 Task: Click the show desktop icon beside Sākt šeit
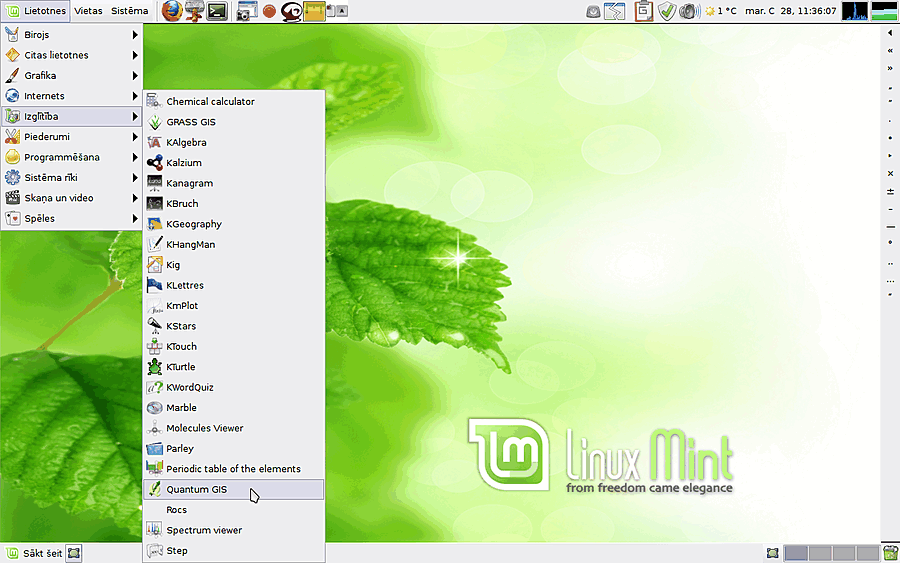click(x=73, y=553)
